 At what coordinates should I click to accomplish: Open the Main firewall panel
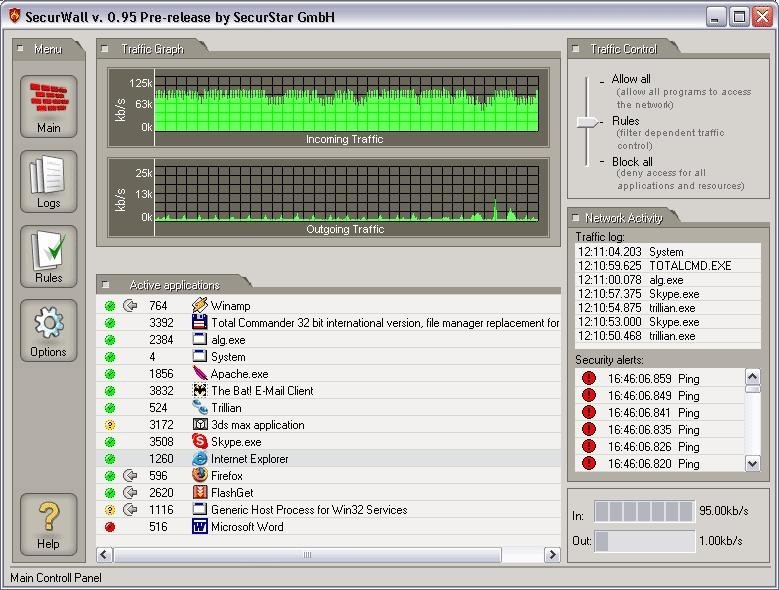click(49, 106)
